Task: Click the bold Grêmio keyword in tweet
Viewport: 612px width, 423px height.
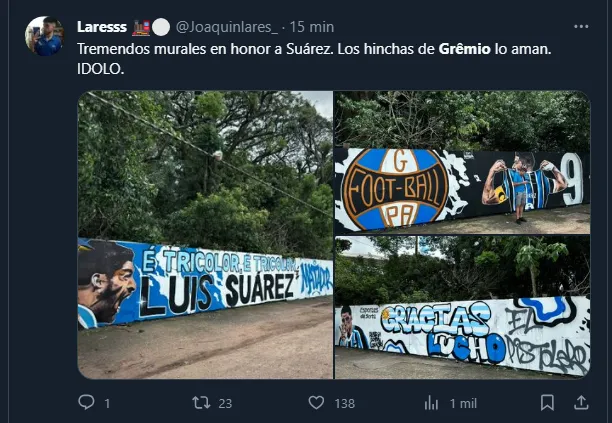Action: [464, 49]
